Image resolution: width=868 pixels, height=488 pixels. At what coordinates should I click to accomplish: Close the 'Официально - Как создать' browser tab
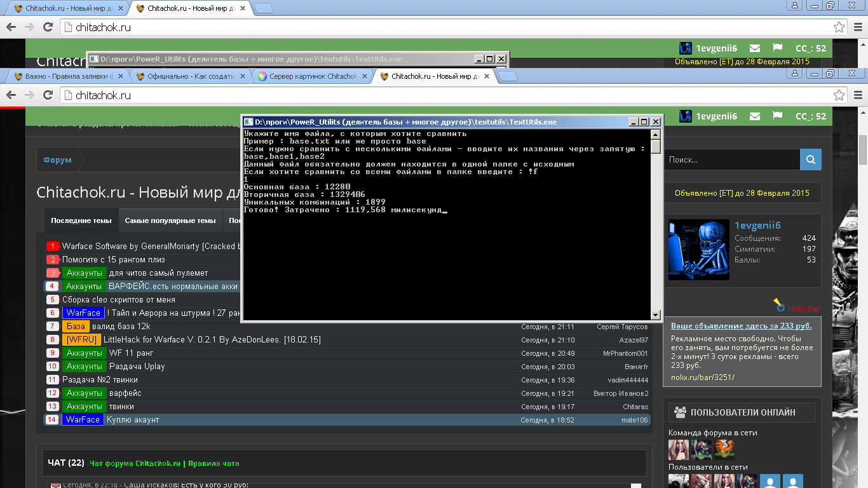point(242,76)
